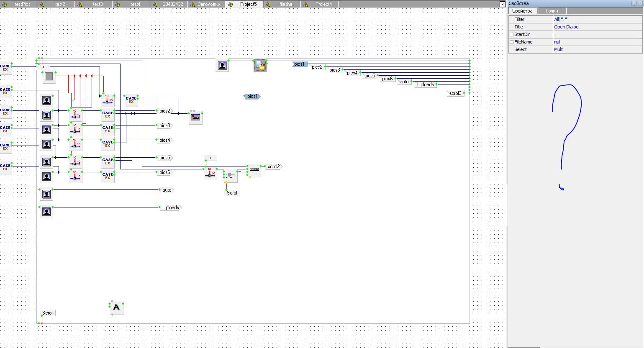Select the text label 'A' component
Viewport: 644px width, 348px height.
coord(116,308)
